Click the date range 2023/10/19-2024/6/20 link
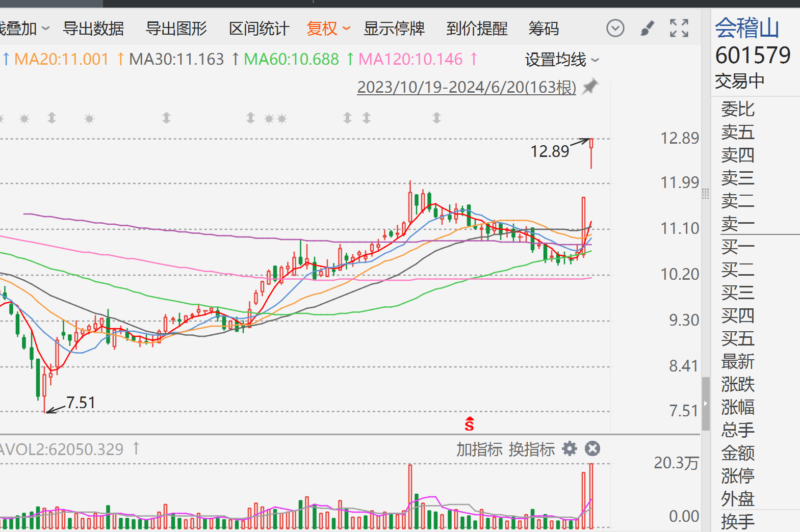The width and height of the screenshot is (800, 532). 466,87
